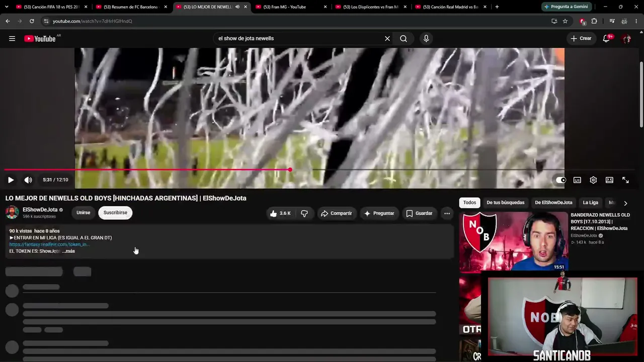This screenshot has width=644, height=362.
Task: Share the video via Compartir
Action: (x=336, y=213)
